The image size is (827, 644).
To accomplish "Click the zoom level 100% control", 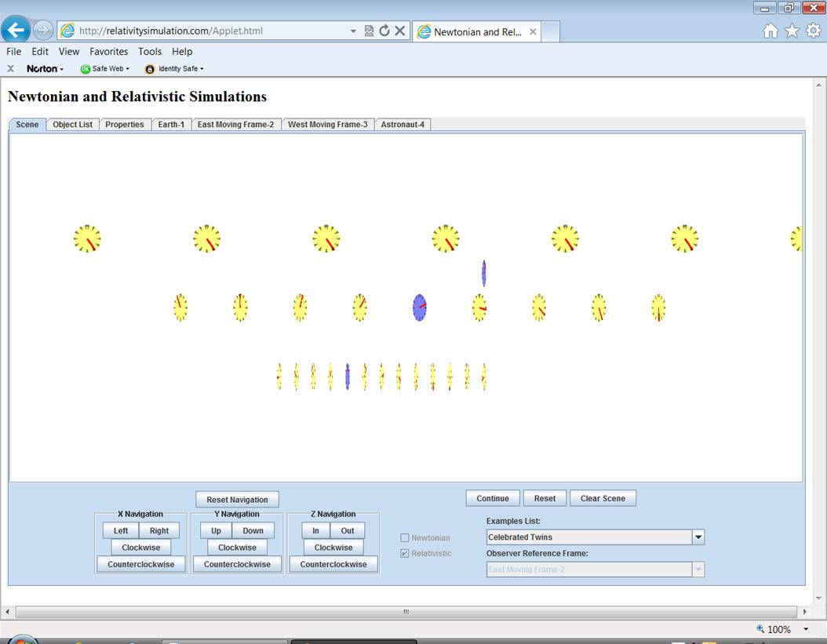I will [774, 629].
